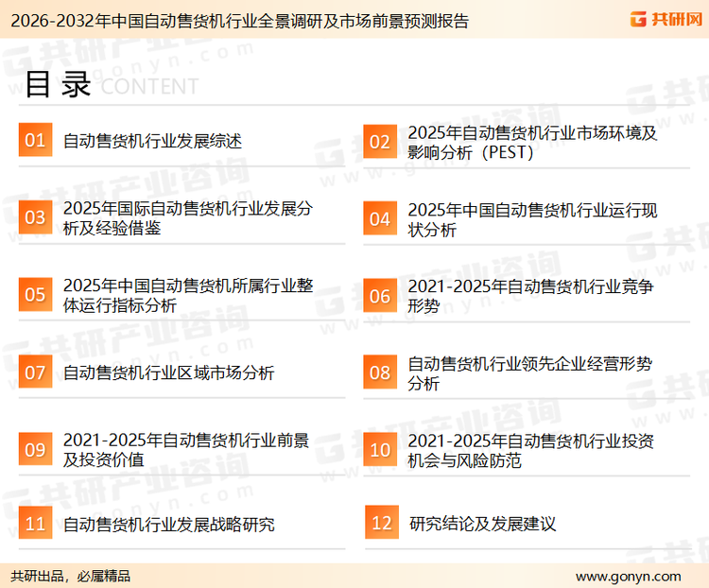The height and width of the screenshot is (588, 709).
Task: Open chapter 2025年中国自动售货机行业运行现状分析
Action: click(532, 220)
